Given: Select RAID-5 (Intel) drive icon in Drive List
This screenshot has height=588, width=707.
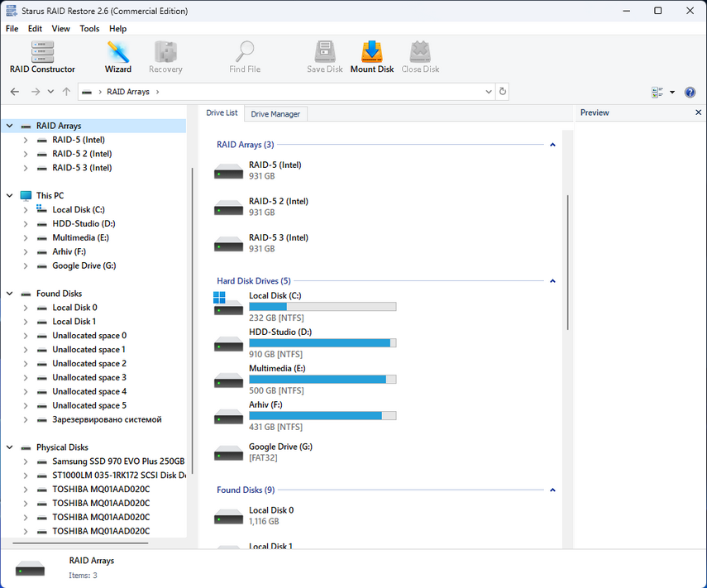Looking at the screenshot, I should point(228,171).
